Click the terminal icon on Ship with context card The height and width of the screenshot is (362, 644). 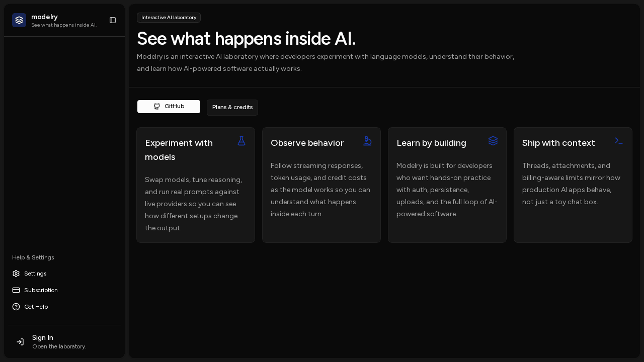pos(619,141)
